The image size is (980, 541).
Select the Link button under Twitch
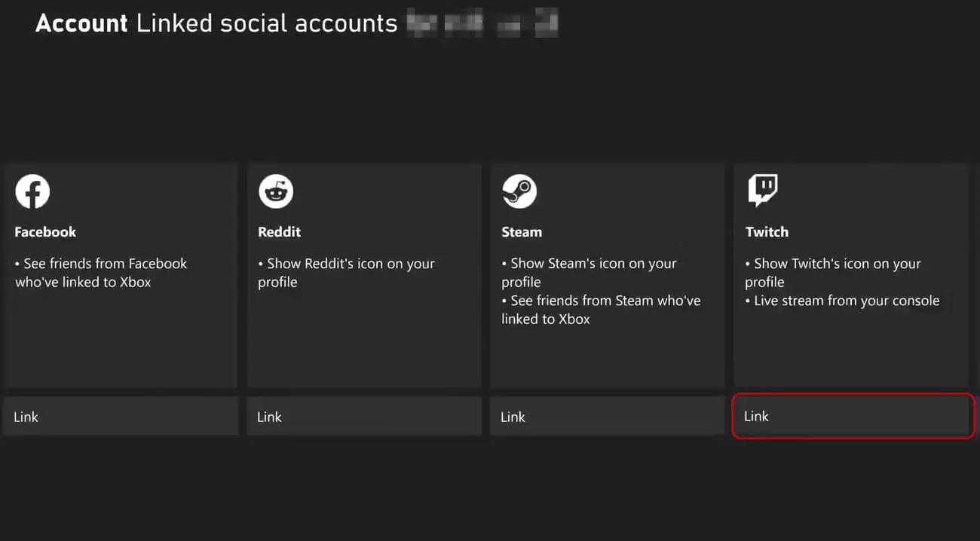(x=853, y=416)
